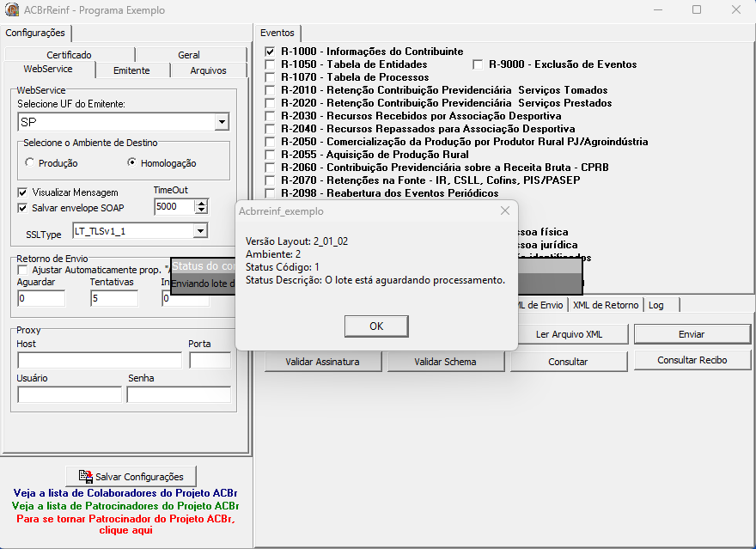Open Colaboradores do Projeto ACBr link
This screenshot has height=549, width=756.
pos(125,493)
